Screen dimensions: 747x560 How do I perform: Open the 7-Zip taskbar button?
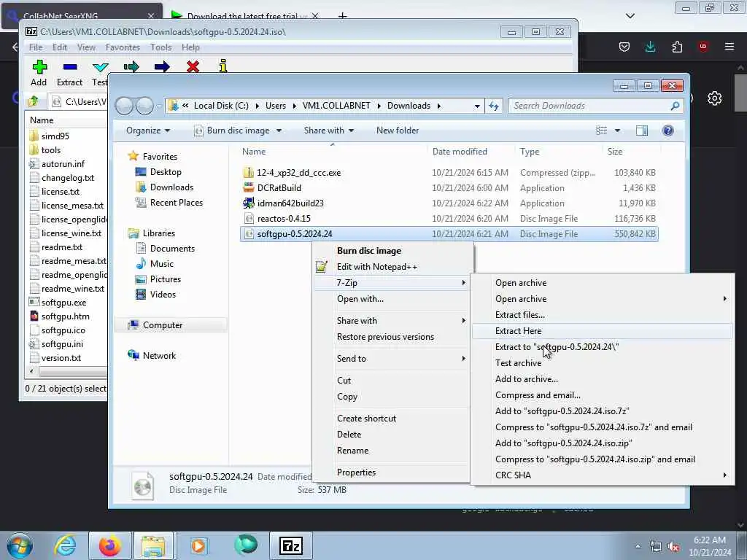click(291, 545)
